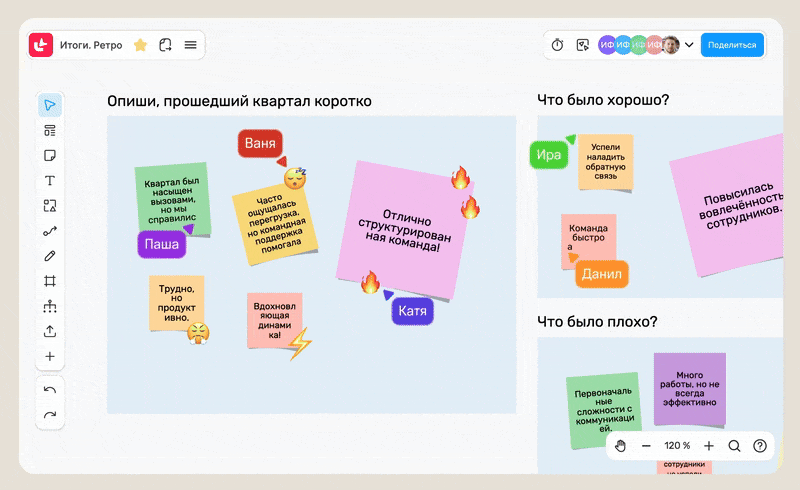
Task: Expand the participants list chevron
Action: (689, 45)
